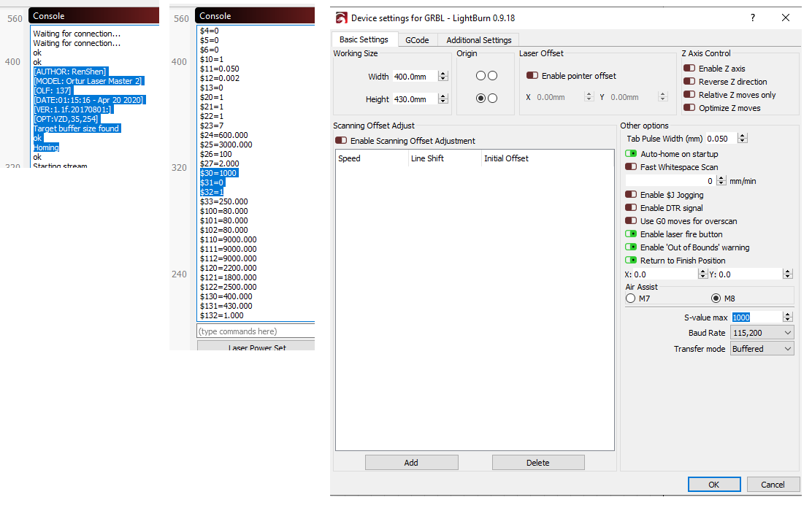Click the Initial Offset column header
This screenshot has width=812, height=508.
(548, 158)
